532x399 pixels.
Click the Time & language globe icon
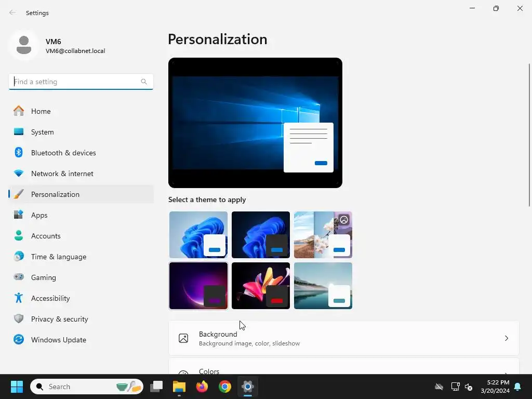pyautogui.click(x=19, y=256)
